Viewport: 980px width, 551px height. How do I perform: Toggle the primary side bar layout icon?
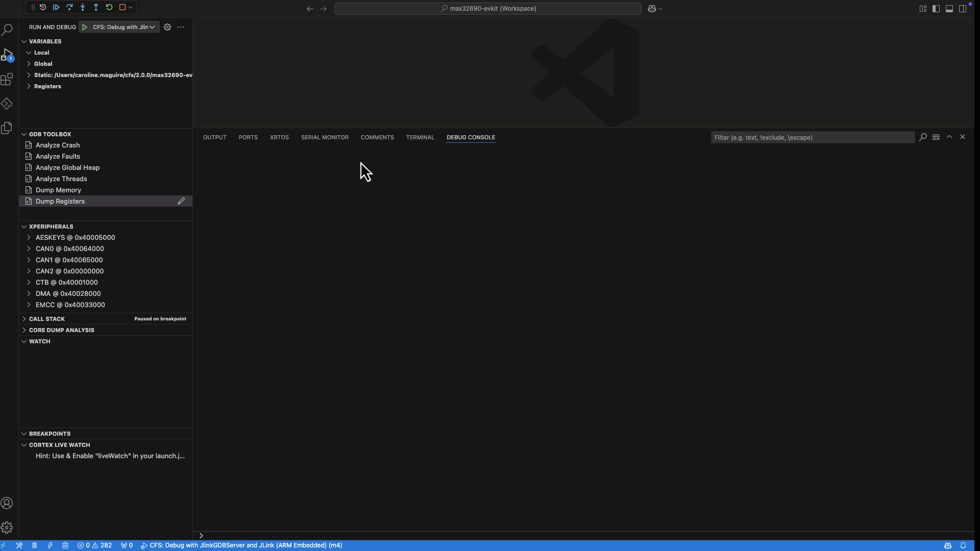tap(936, 9)
